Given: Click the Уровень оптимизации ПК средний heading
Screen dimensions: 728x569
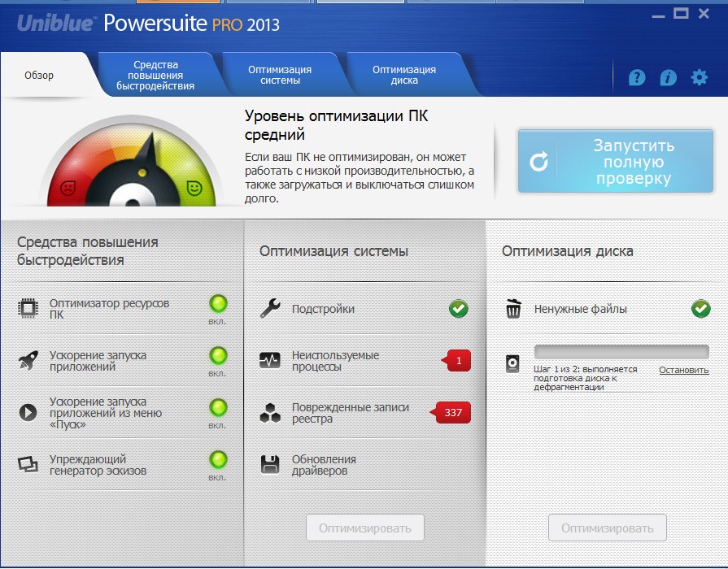Looking at the screenshot, I should [x=337, y=125].
